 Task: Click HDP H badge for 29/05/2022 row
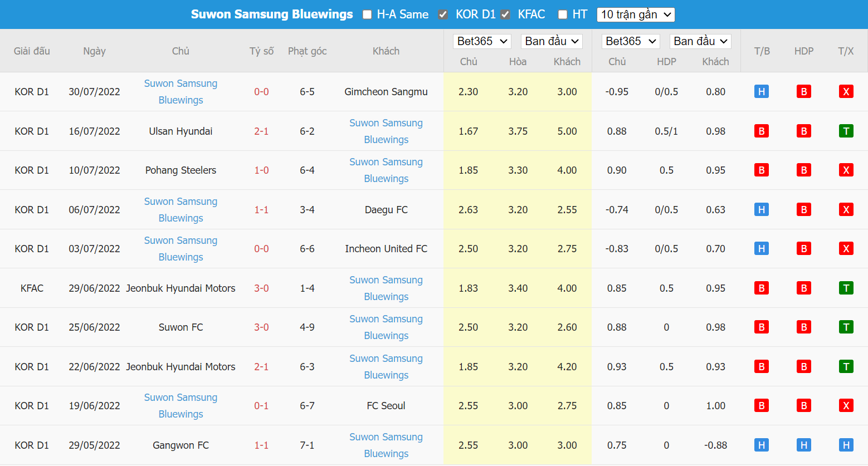804,445
